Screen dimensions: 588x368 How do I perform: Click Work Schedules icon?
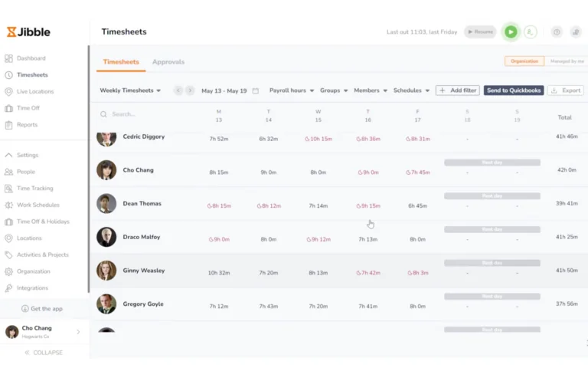8,205
